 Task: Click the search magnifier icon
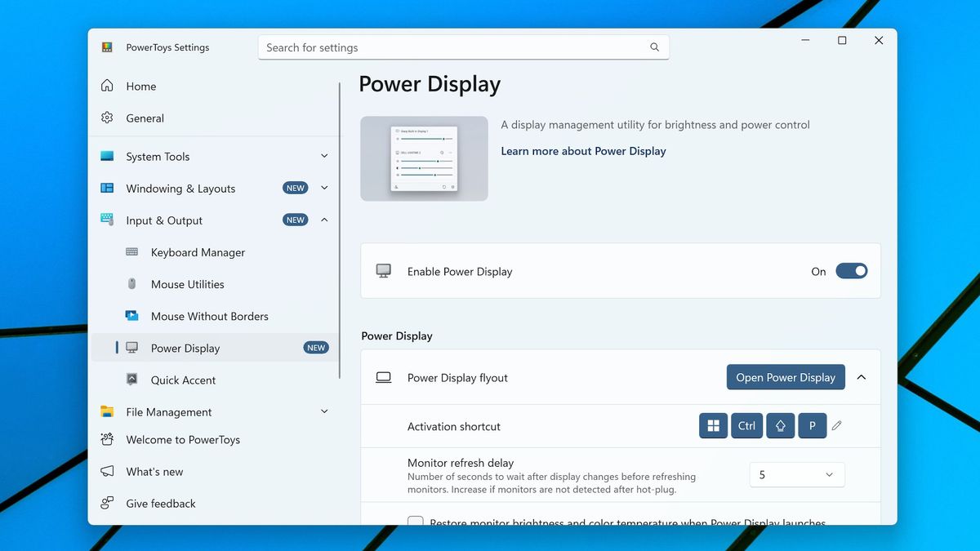point(654,47)
